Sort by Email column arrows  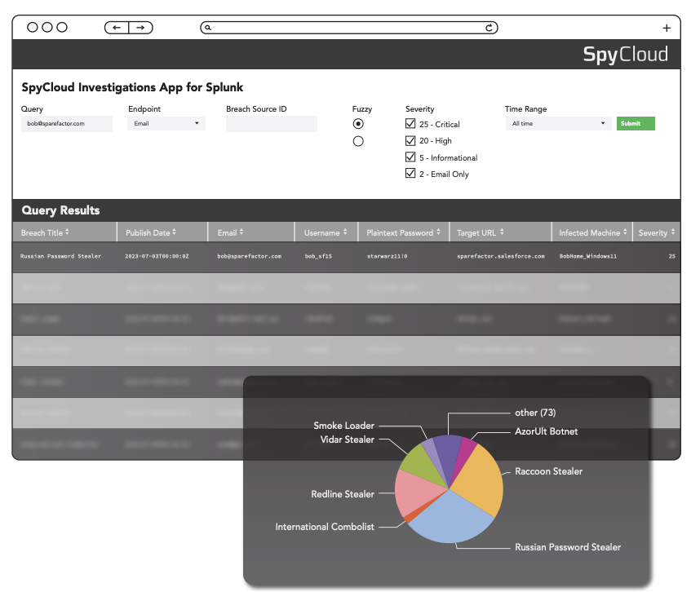241,232
